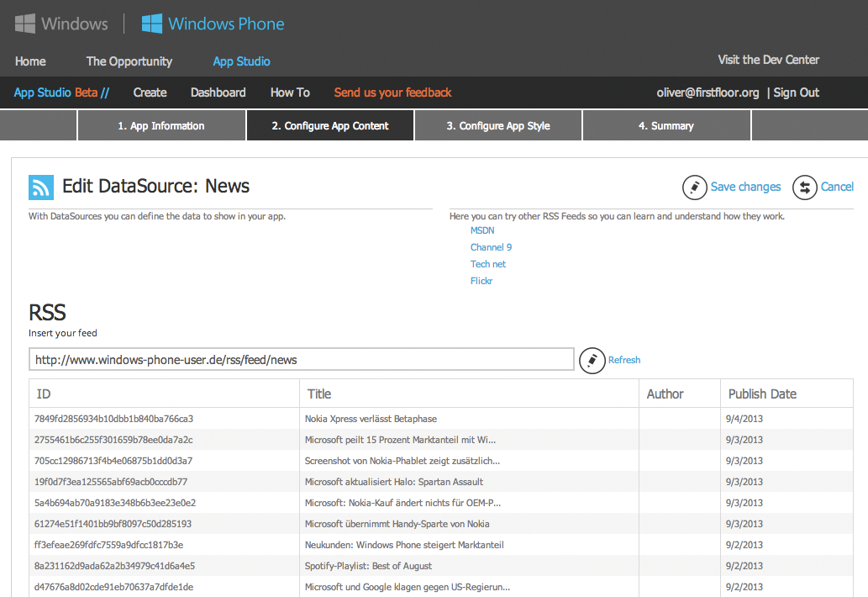This screenshot has width=868, height=597.
Task: Click the Save changes pencil icon
Action: click(694, 188)
